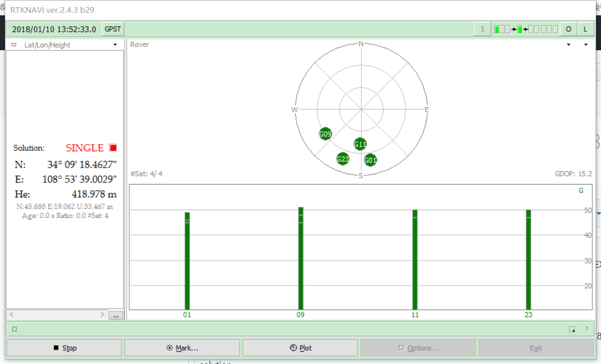The height and width of the screenshot is (364, 601).
Task: Click the dotted grid icon on the solution panel header
Action: 13,45
